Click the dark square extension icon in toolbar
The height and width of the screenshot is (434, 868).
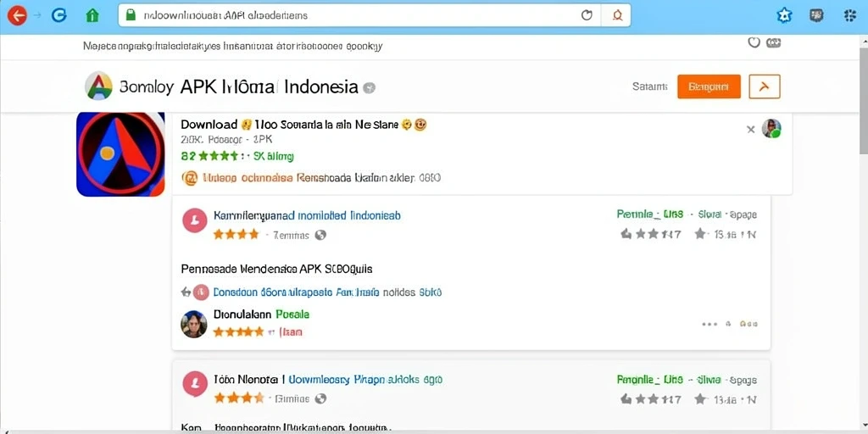pyautogui.click(x=816, y=15)
